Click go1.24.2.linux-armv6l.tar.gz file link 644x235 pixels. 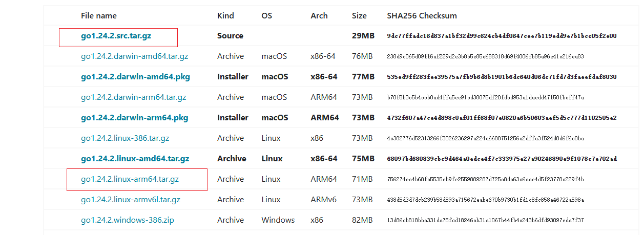click(x=131, y=200)
